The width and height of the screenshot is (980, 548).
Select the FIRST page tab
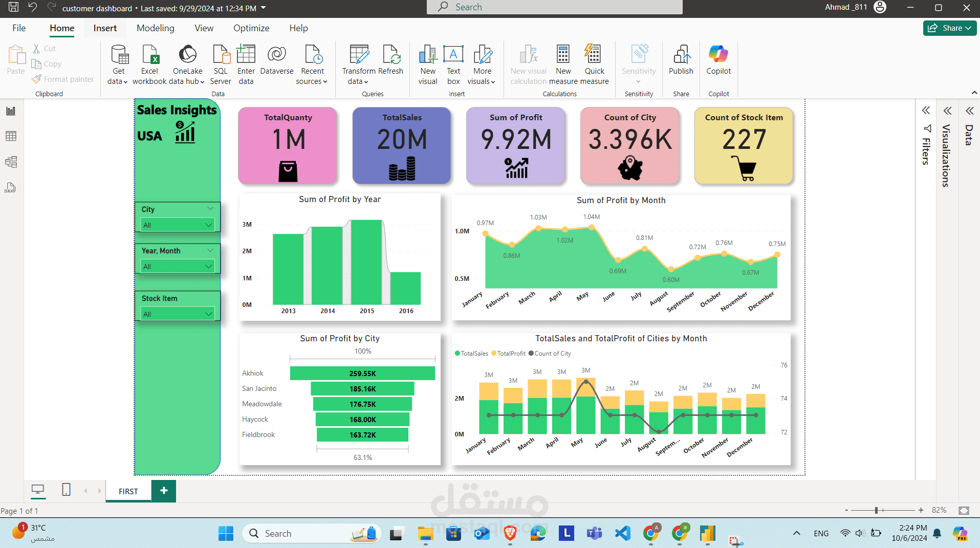pos(128,491)
